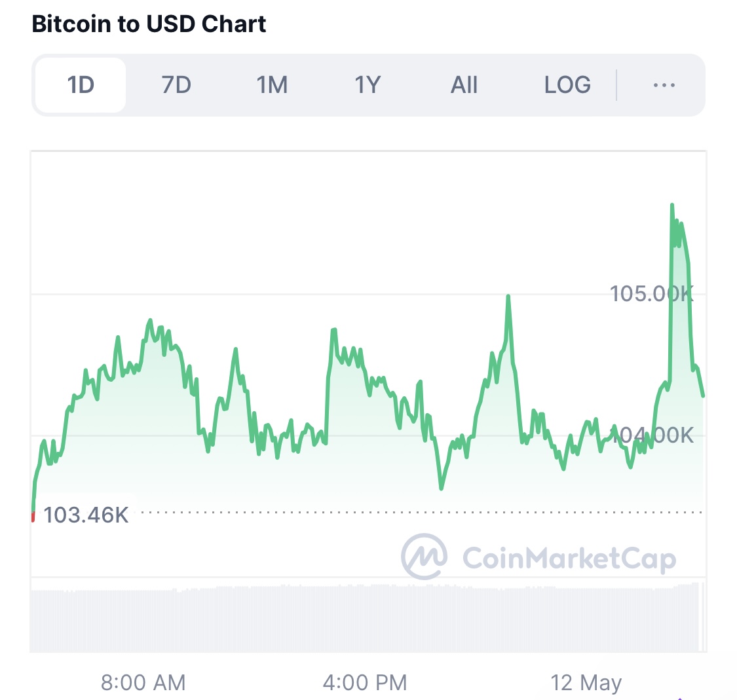This screenshot has width=737, height=700.
Task: Click the 105.00K axis label
Action: pyautogui.click(x=651, y=294)
